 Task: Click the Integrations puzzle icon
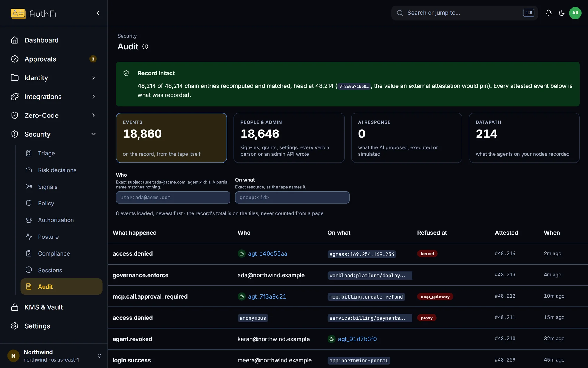pos(15,97)
